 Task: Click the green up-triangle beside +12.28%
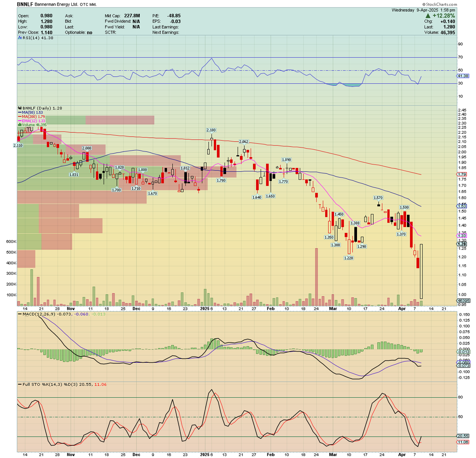coord(428,16)
